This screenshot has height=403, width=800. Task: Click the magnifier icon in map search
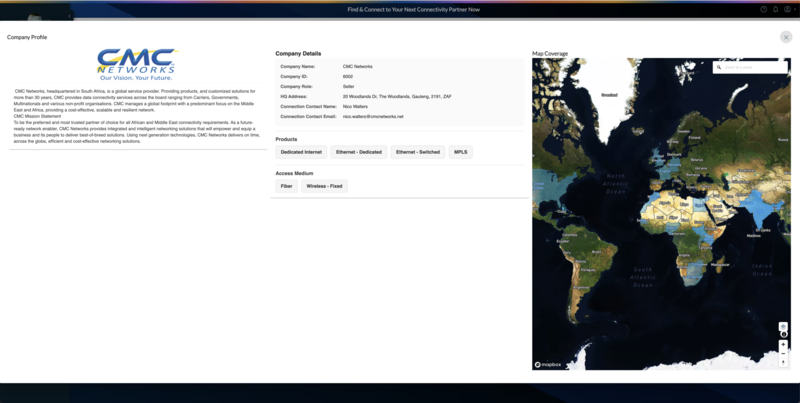pos(719,67)
